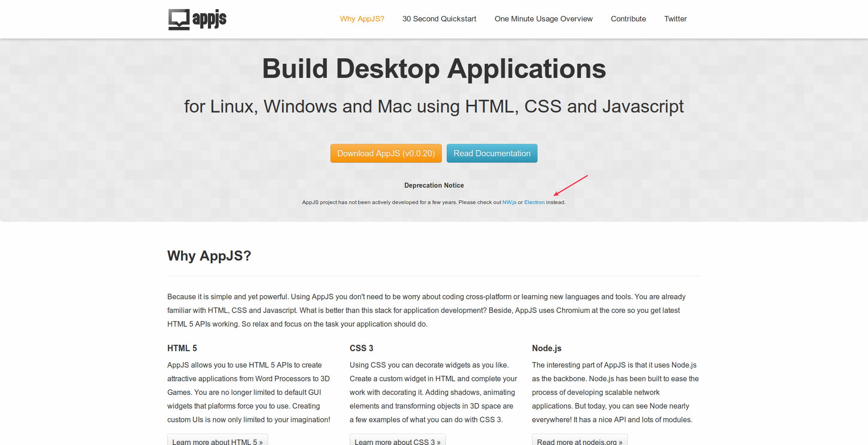
Task: Go to the 30 Second Quickstart section
Action: (439, 19)
